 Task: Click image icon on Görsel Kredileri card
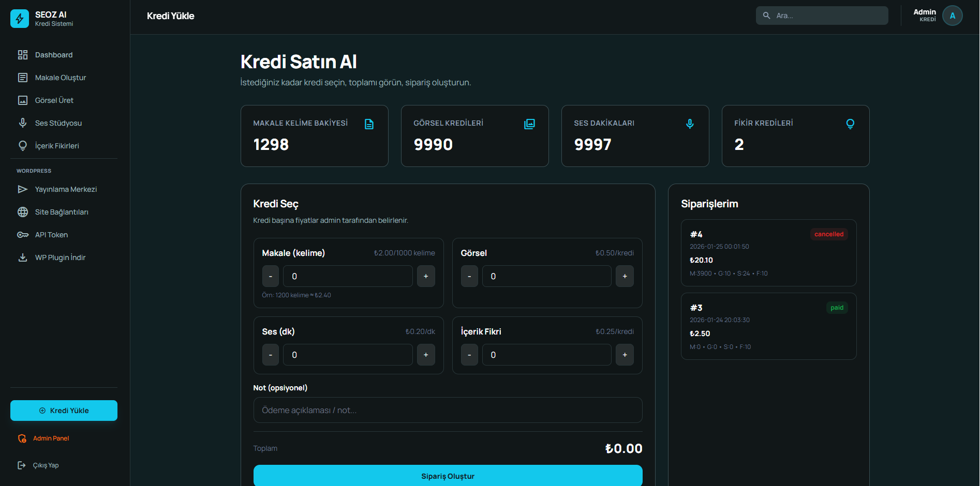click(529, 124)
